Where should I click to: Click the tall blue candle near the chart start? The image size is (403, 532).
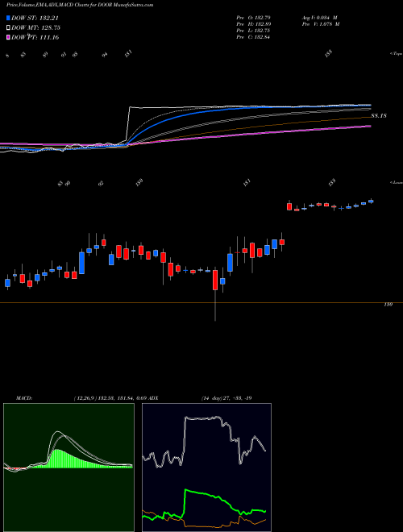81,262
